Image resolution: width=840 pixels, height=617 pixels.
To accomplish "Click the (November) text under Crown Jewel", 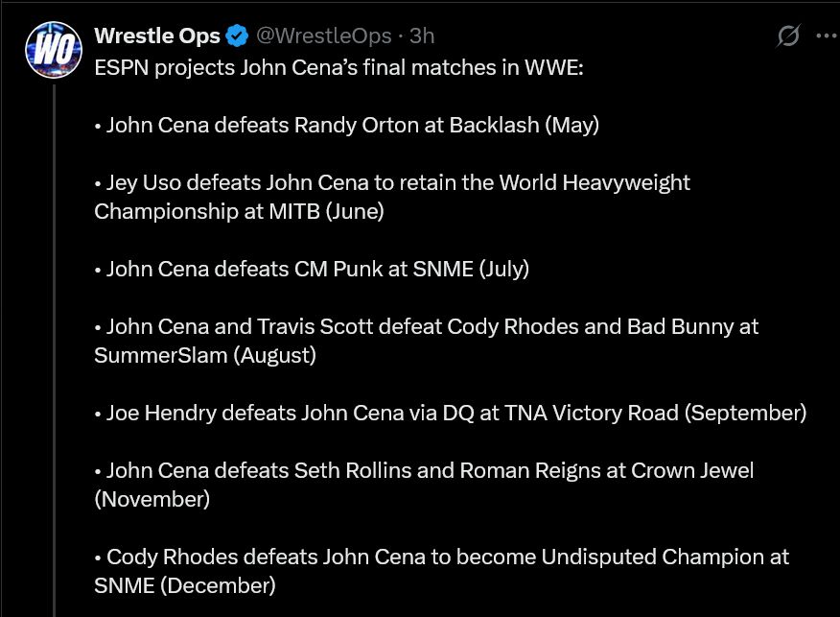I will pyautogui.click(x=152, y=499).
